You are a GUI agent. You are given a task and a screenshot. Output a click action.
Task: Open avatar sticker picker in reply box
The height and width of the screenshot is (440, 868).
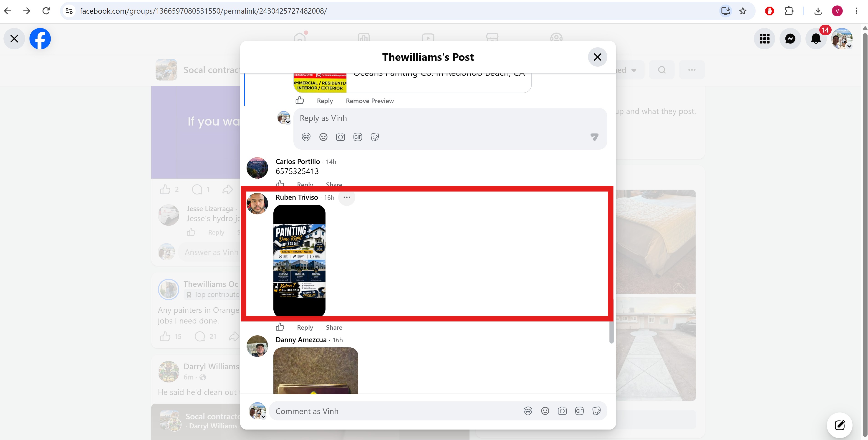(x=306, y=137)
